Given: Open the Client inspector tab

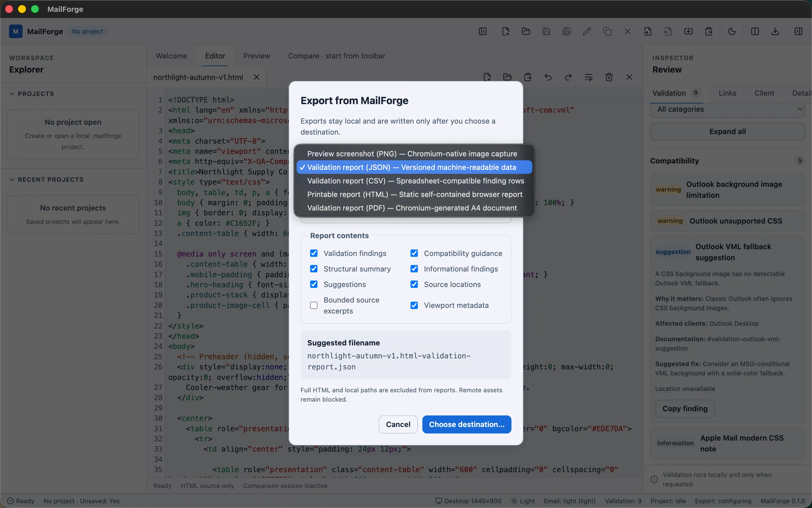Looking at the screenshot, I should tap(764, 93).
